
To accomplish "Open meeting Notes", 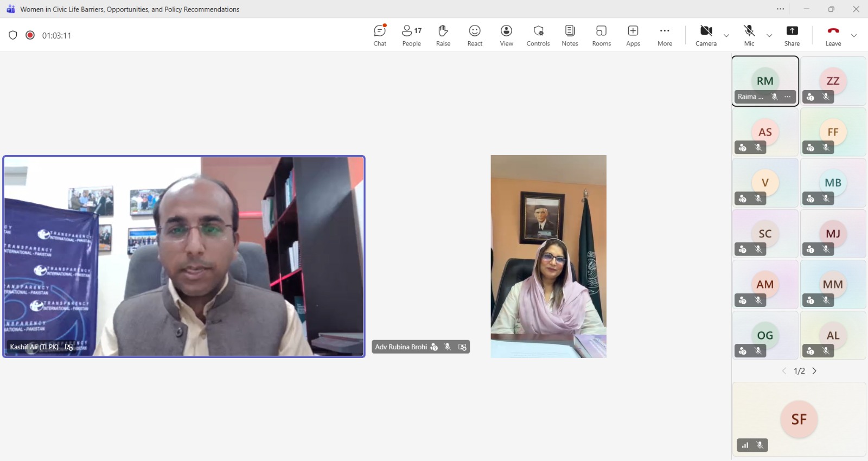I will coord(570,35).
